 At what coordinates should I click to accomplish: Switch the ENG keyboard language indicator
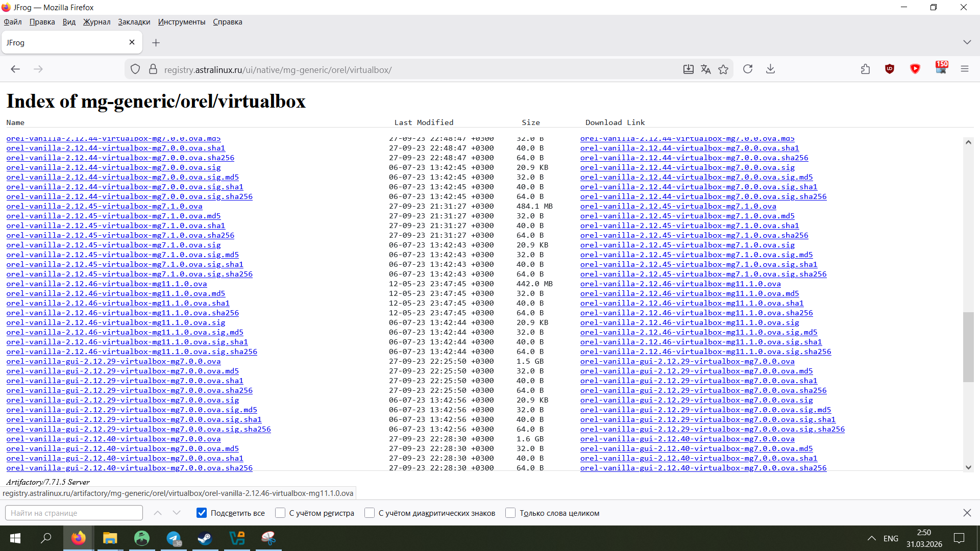tap(891, 538)
